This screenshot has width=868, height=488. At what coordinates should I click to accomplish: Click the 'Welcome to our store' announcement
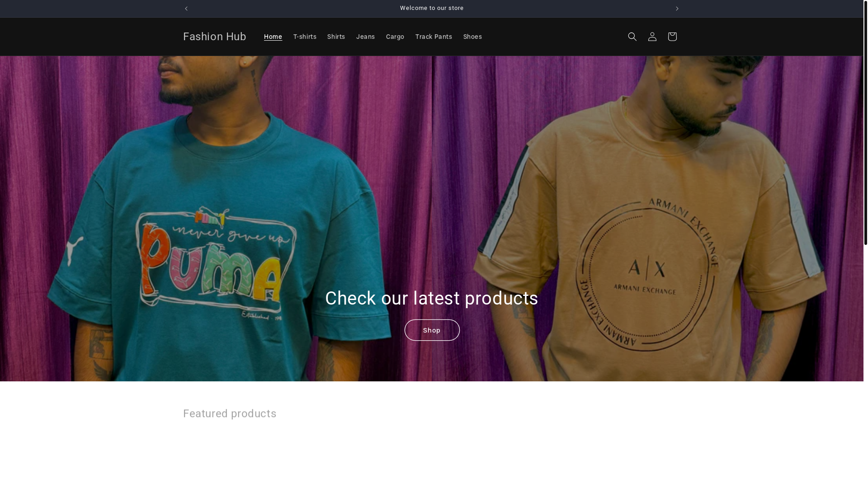pos(432,8)
